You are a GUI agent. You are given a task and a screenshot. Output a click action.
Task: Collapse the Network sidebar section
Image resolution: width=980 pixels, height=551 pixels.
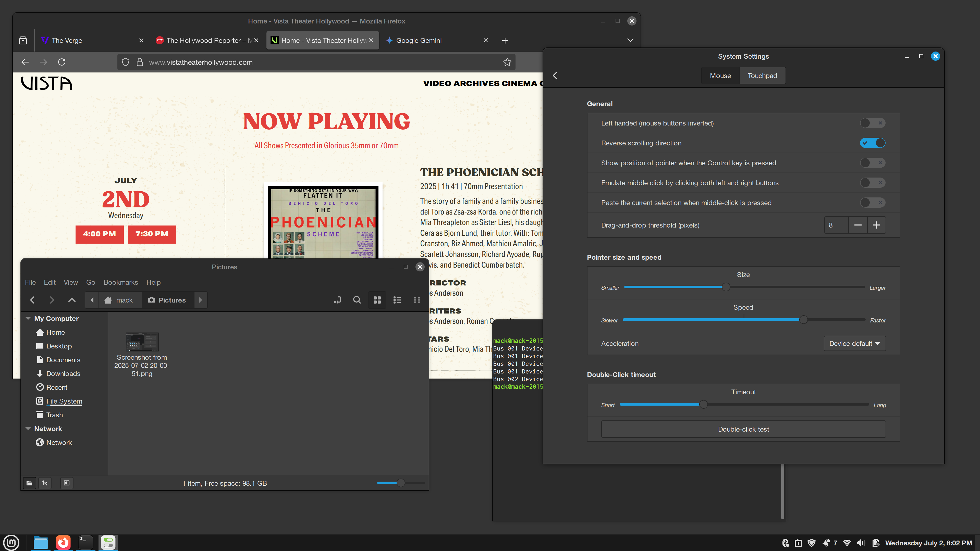(28, 429)
